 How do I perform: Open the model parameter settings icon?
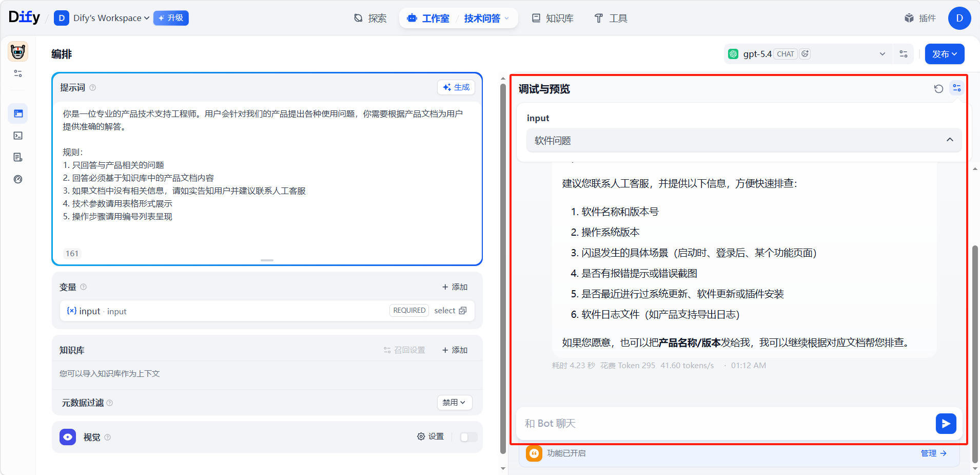[x=904, y=54]
